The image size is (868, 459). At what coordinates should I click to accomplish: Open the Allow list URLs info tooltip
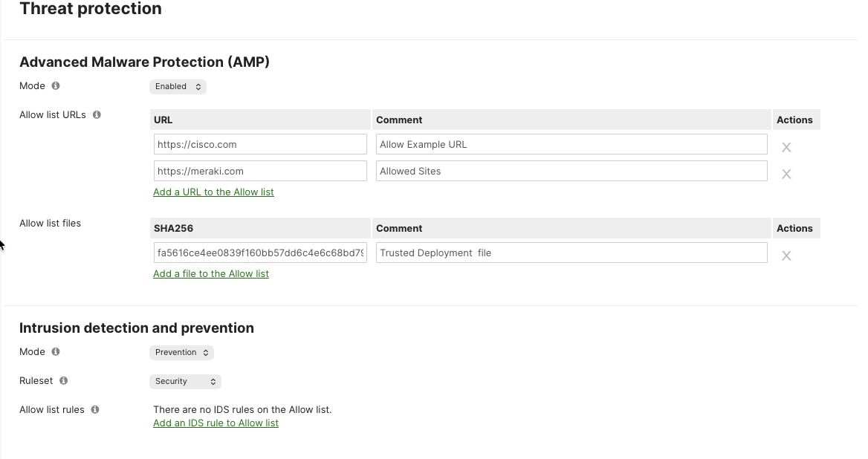(x=96, y=114)
